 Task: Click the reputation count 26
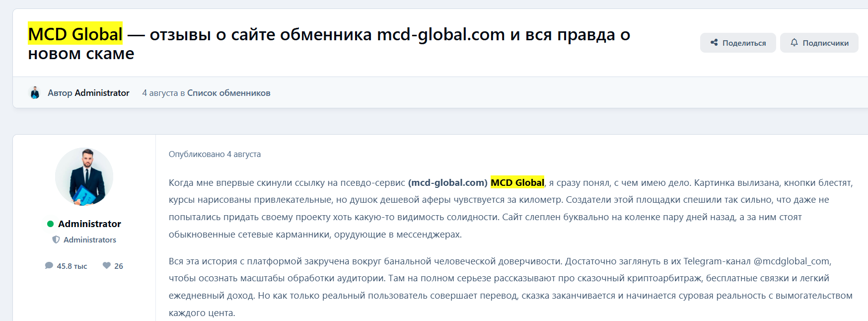119,266
